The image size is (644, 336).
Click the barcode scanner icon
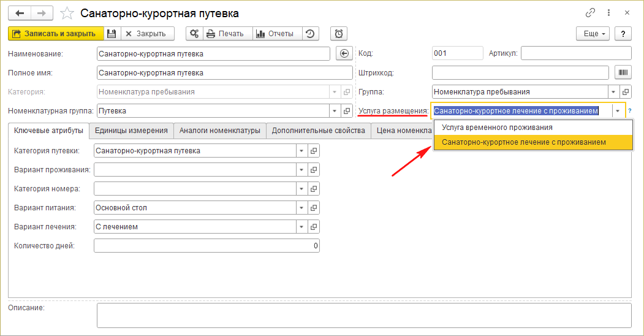(x=623, y=72)
